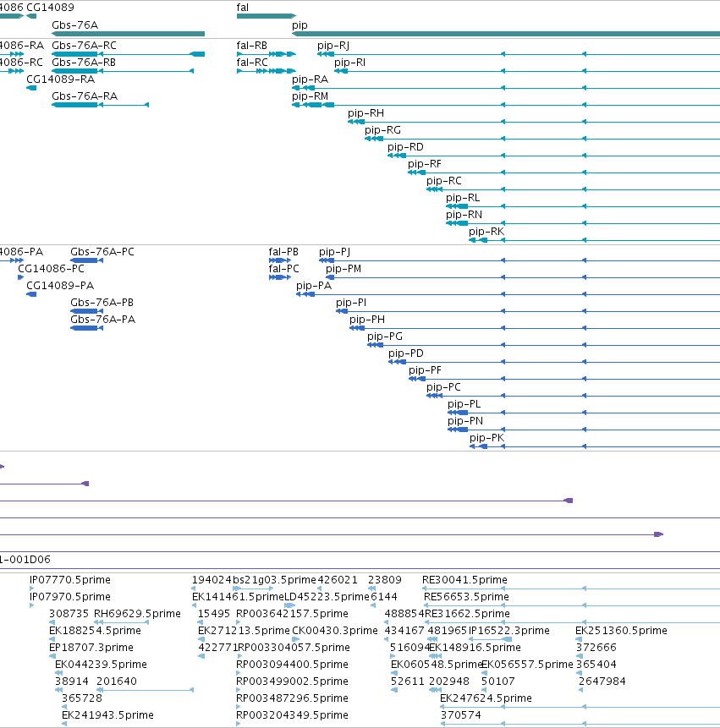Click feature bs21g03.5prime
Viewport: 720px width, 728px height.
pyautogui.click(x=274, y=580)
